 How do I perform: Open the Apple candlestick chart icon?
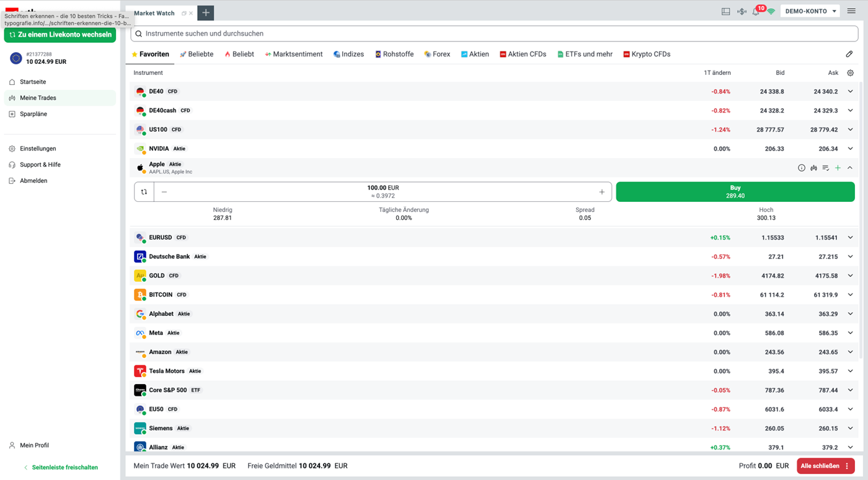813,168
